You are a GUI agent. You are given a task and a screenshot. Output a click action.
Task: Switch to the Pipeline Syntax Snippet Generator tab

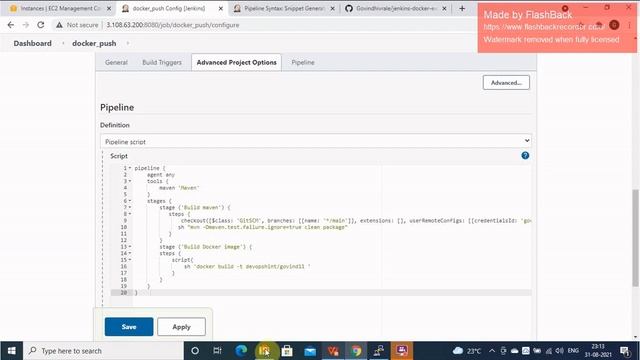(x=283, y=8)
